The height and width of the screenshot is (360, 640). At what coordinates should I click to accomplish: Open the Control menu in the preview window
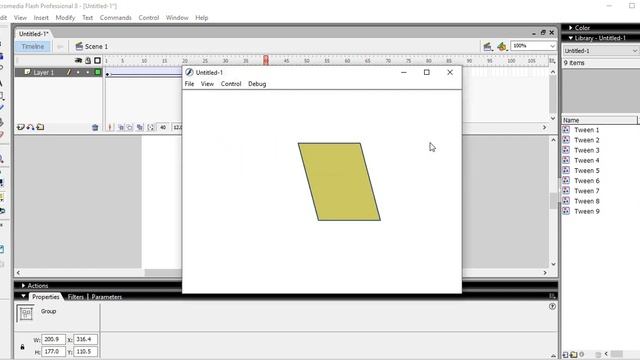pyautogui.click(x=231, y=84)
